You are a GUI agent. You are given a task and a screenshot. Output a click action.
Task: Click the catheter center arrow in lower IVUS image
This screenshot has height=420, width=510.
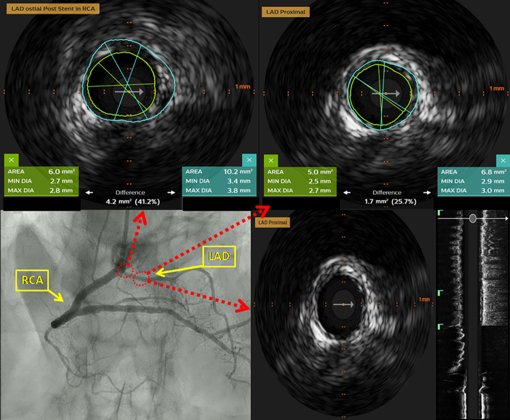pyautogui.click(x=343, y=304)
